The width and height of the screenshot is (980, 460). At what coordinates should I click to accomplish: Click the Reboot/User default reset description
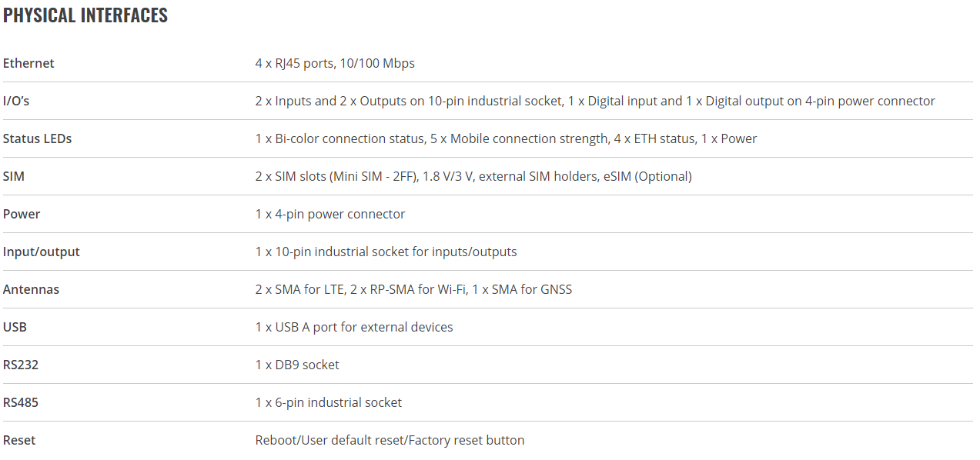(x=390, y=440)
